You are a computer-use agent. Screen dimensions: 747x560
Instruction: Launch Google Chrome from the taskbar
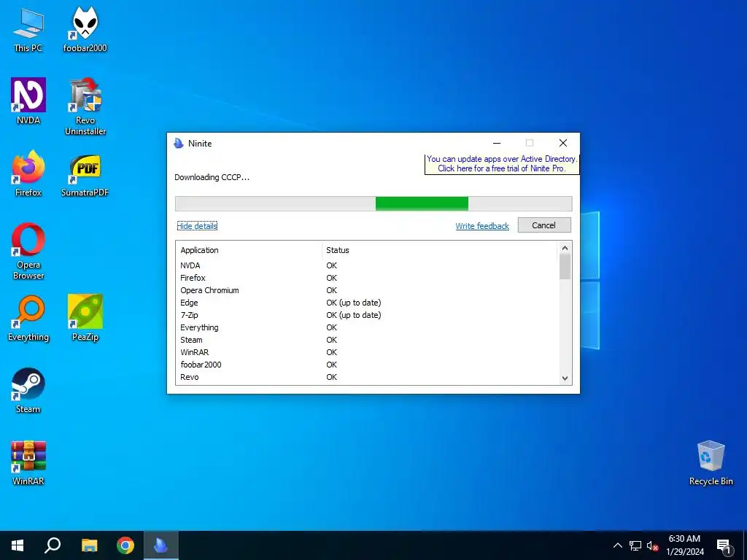125,545
